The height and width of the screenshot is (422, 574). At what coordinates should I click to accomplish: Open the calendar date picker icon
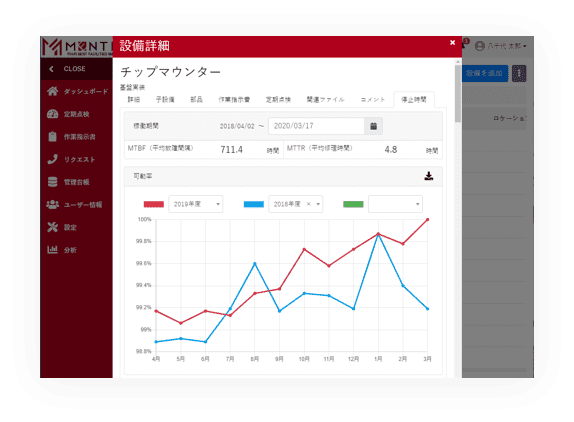point(373,126)
